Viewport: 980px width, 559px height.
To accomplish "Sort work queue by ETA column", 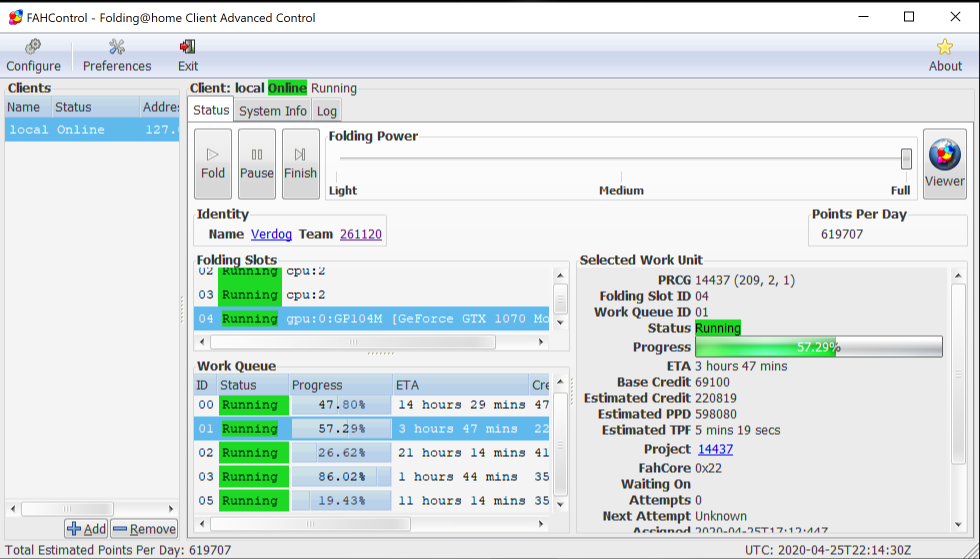I will click(460, 384).
